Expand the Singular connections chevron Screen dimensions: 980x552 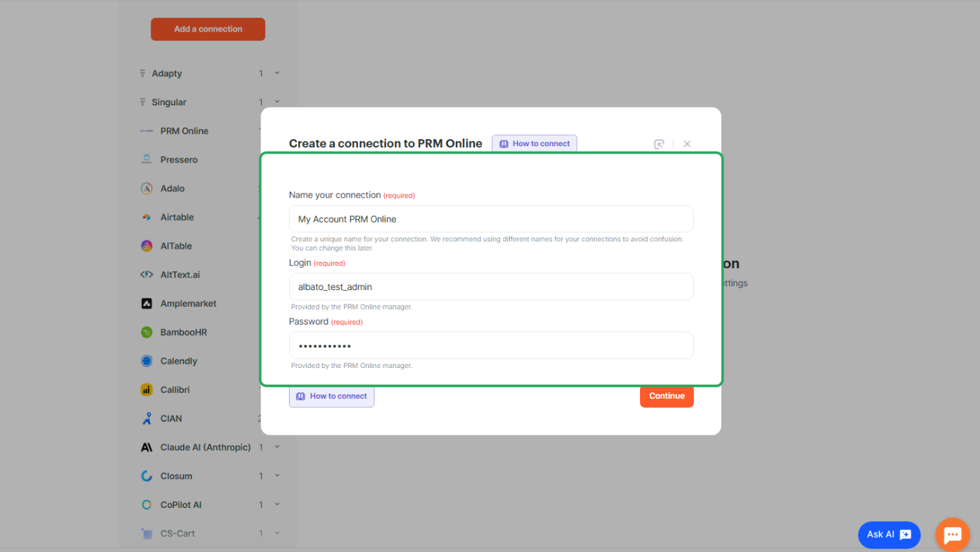[277, 102]
